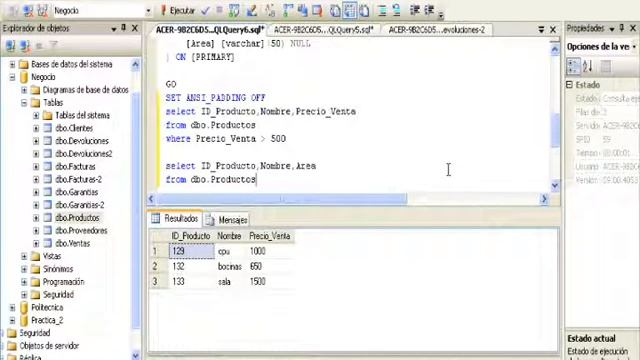This screenshot has width=640, height=360.
Task: Close the active query document
Action: point(553,29)
